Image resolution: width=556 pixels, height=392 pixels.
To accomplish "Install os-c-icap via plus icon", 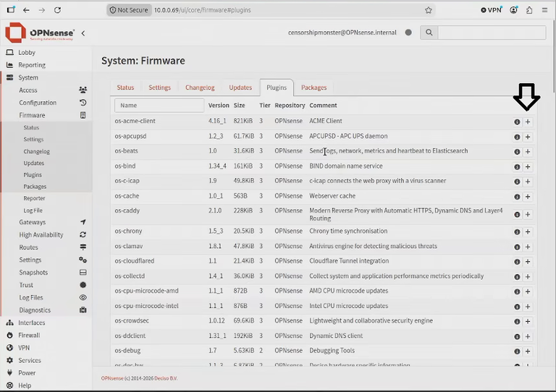I will pyautogui.click(x=528, y=182).
